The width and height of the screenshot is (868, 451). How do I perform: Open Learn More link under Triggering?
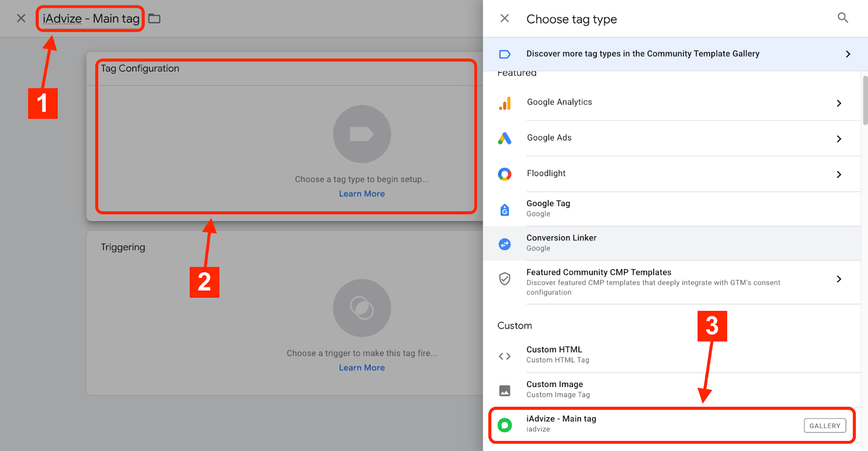click(362, 368)
